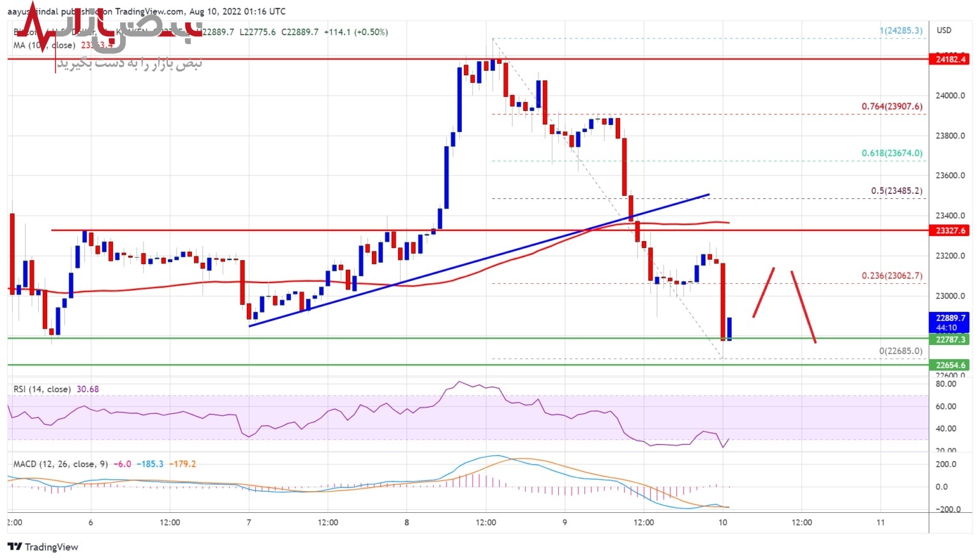This screenshot has height=560, width=980.
Task: Click date 11 on the time axis
Action: coord(880,522)
